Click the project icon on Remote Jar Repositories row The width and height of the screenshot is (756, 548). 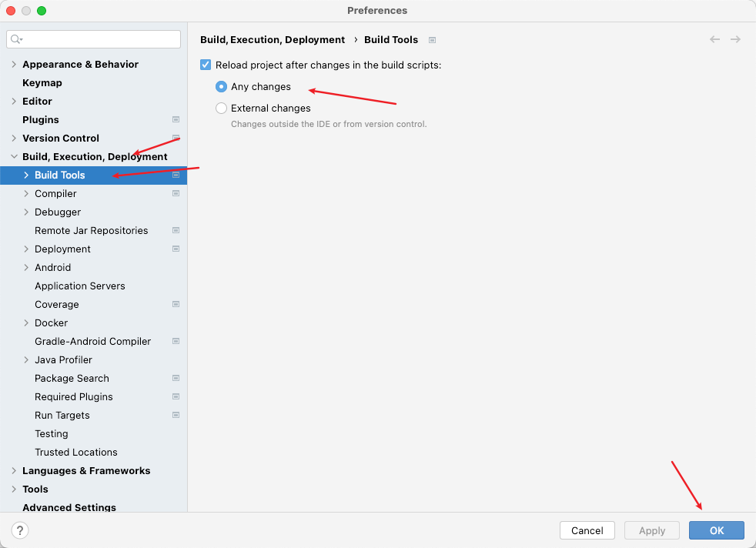pos(176,230)
